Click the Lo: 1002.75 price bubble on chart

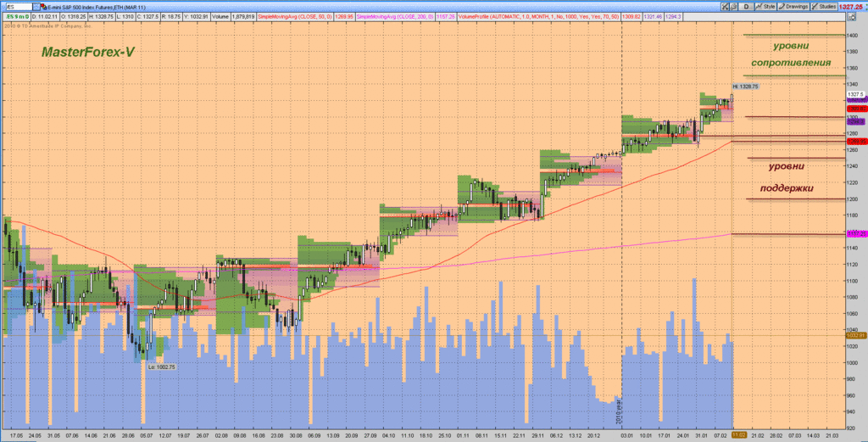pyautogui.click(x=162, y=366)
